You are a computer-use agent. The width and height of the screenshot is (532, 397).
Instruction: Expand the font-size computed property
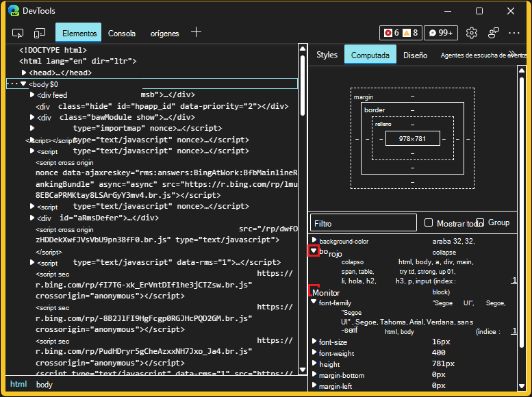click(x=314, y=342)
